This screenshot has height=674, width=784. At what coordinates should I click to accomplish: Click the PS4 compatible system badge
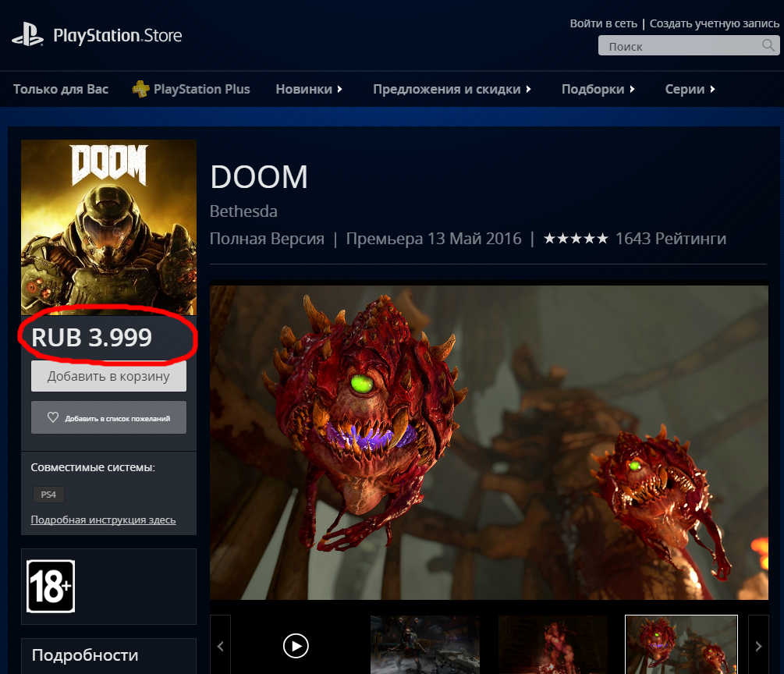(48, 495)
